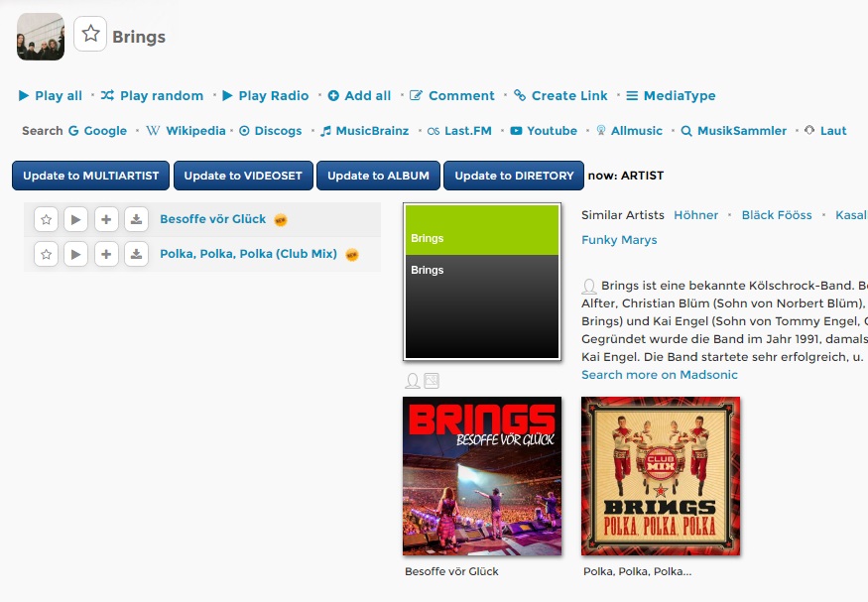Open the Last.FM search link
Screen dimensions: 868x602
click(459, 131)
